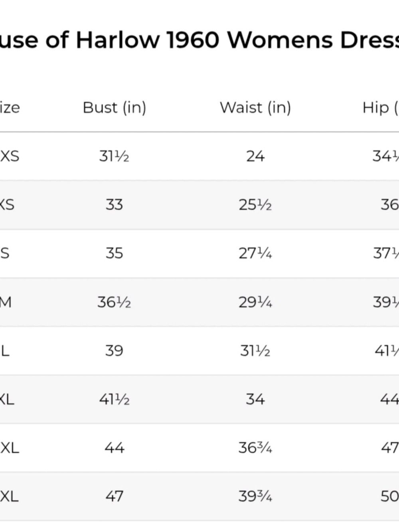The height and width of the screenshot is (532, 399).
Task: Click the Hip column header
Action: tap(379, 108)
